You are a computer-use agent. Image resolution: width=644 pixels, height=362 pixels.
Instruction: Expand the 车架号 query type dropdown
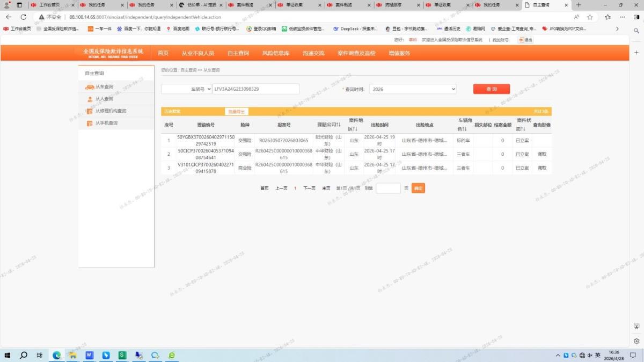click(x=187, y=89)
